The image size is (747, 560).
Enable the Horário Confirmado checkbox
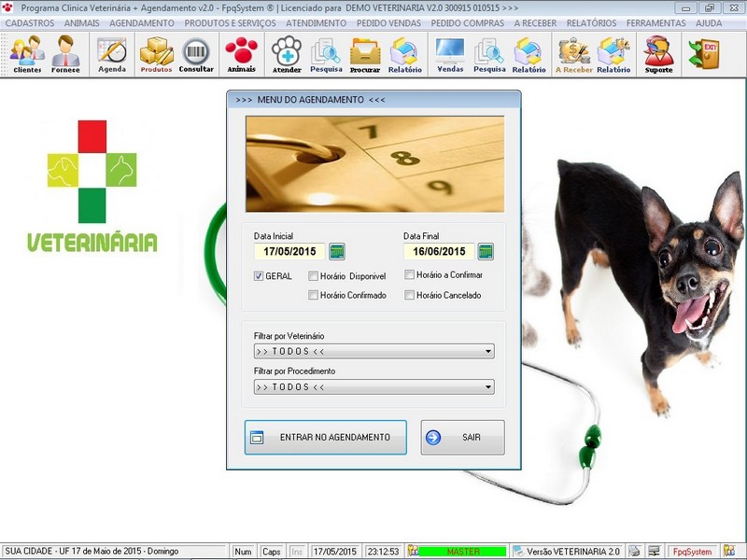point(313,295)
